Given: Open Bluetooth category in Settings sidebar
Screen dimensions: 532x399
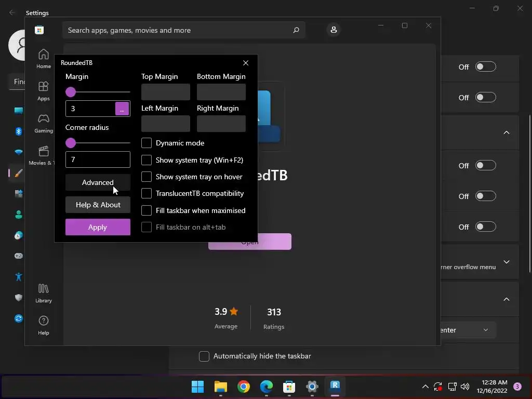Looking at the screenshot, I should (x=19, y=131).
